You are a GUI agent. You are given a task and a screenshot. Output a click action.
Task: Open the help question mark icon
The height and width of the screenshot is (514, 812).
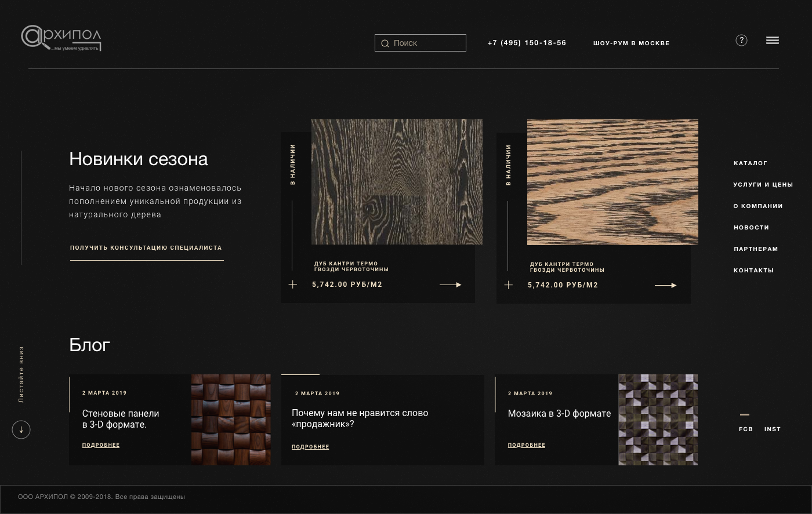point(741,40)
